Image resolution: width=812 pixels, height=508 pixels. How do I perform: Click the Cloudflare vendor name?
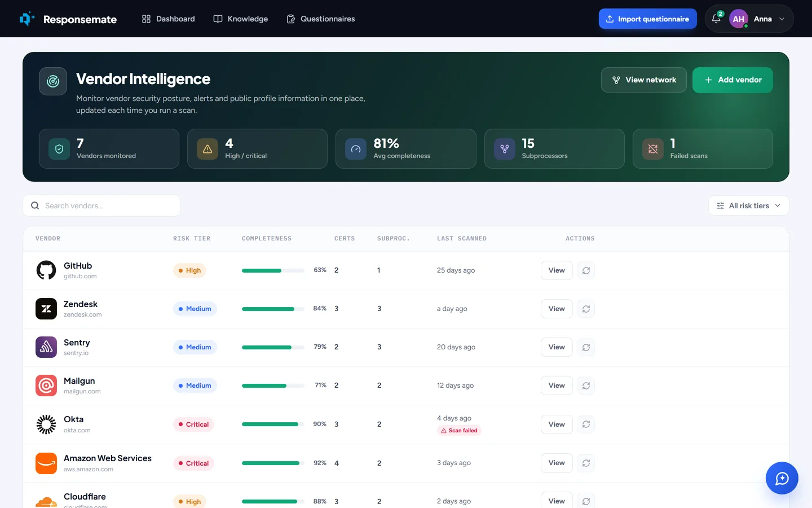pyautogui.click(x=85, y=497)
